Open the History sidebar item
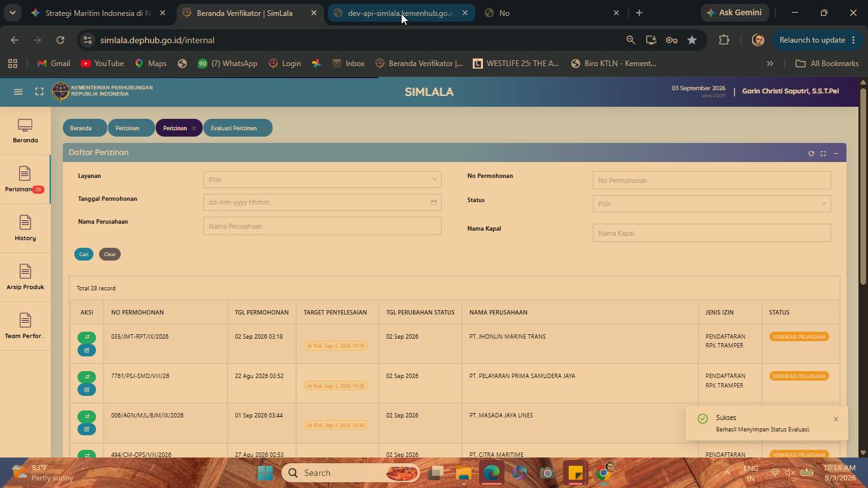 tap(25, 229)
